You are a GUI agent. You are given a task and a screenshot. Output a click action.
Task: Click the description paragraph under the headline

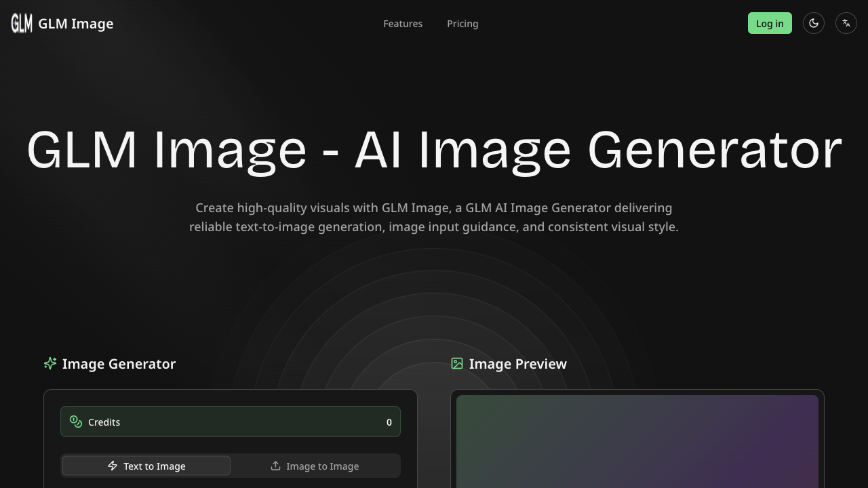pos(434,217)
